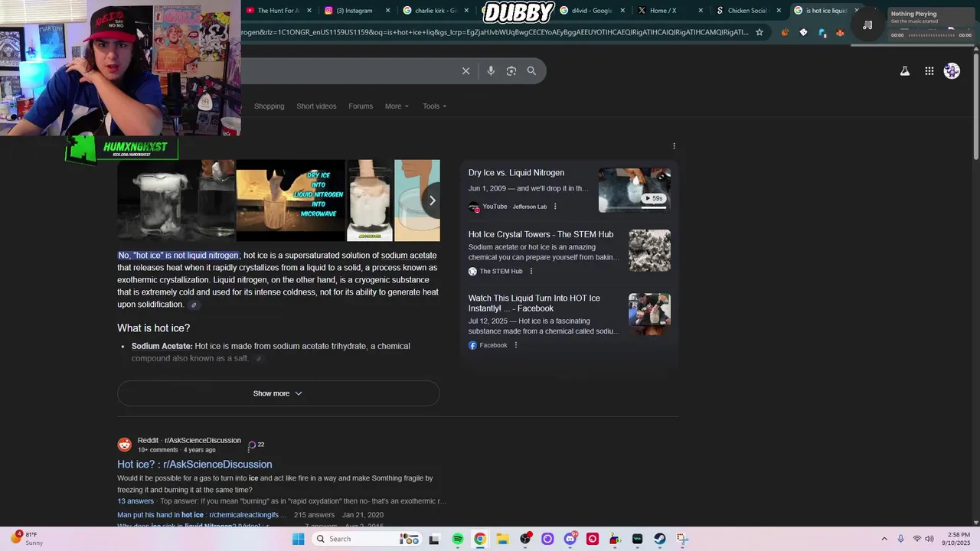This screenshot has height=551, width=980.
Task: Switch to Forums results
Action: (x=361, y=106)
